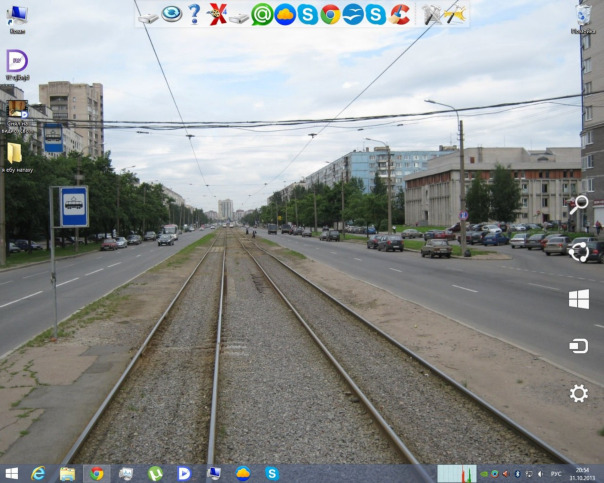This screenshot has height=483, width=604.
Task: Open uTorrent from the taskbar
Action: (x=155, y=473)
